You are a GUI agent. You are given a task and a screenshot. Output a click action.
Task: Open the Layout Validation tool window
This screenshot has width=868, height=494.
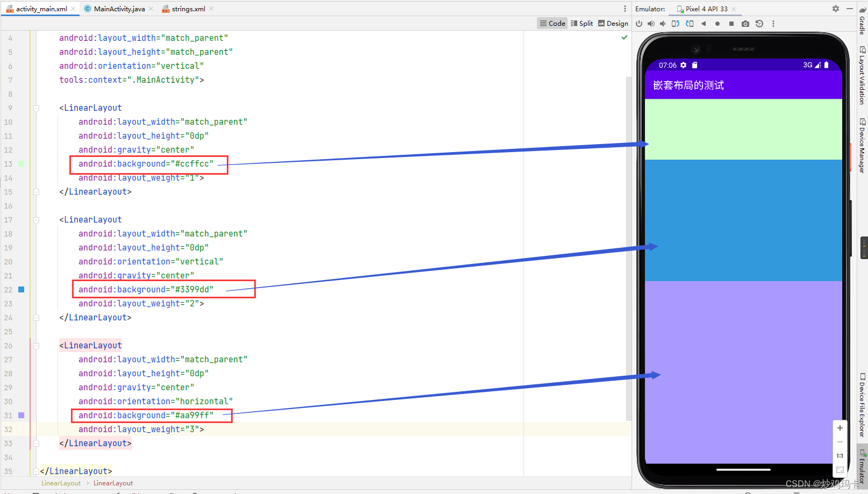[862, 75]
